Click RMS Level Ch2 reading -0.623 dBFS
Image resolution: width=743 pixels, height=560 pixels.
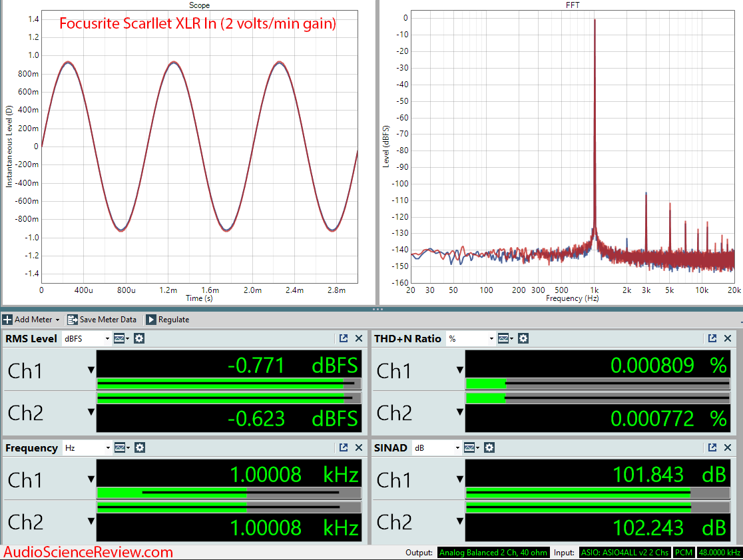(x=292, y=419)
